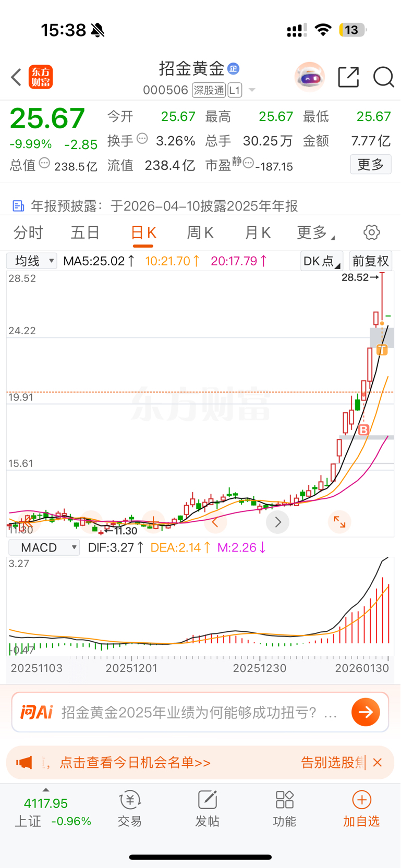Viewport: 401px width, 868px height.
Task: Open chart settings gear icon
Action: click(371, 233)
